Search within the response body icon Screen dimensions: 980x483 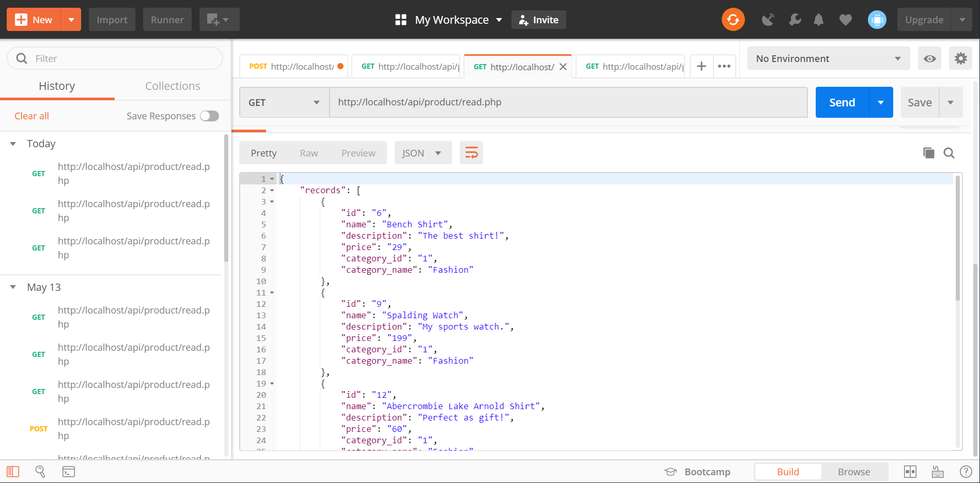pos(949,153)
